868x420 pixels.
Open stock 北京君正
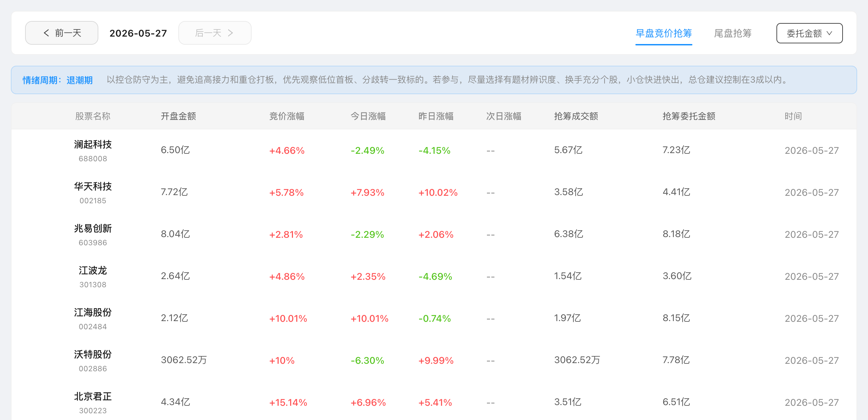pos(93,396)
